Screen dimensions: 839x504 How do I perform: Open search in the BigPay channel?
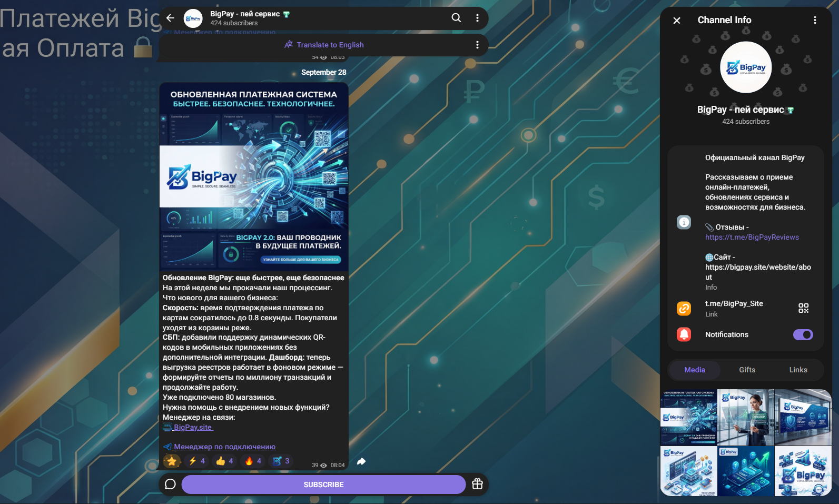coord(456,18)
